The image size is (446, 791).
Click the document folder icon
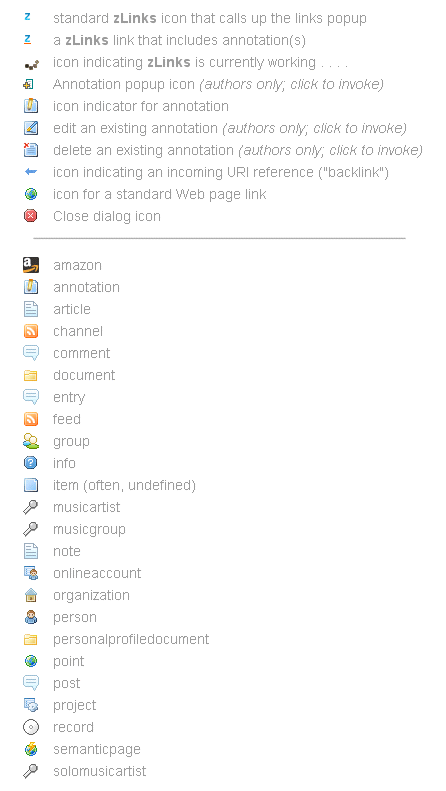[x=31, y=375]
